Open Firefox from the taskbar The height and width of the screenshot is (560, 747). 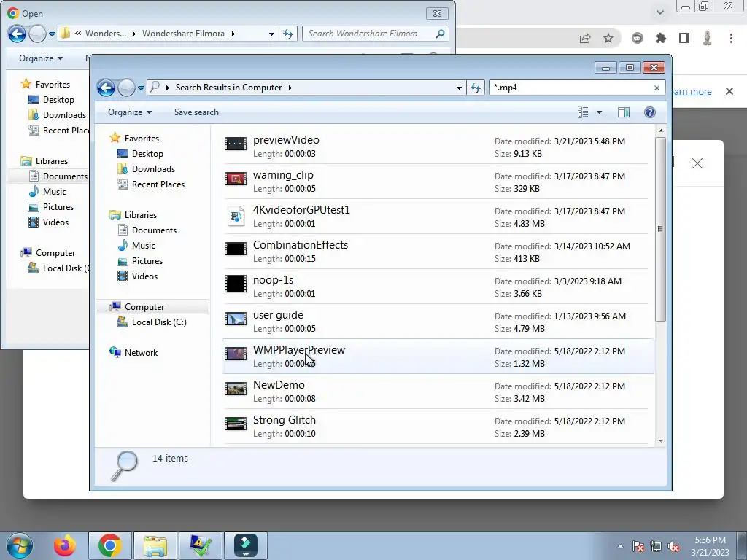[65, 545]
